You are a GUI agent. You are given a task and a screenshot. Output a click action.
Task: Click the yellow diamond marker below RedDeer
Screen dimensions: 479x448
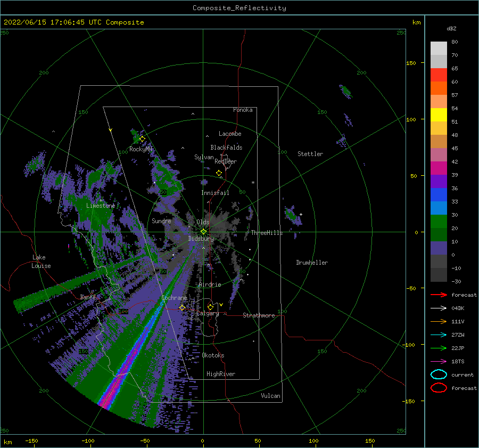coord(219,173)
